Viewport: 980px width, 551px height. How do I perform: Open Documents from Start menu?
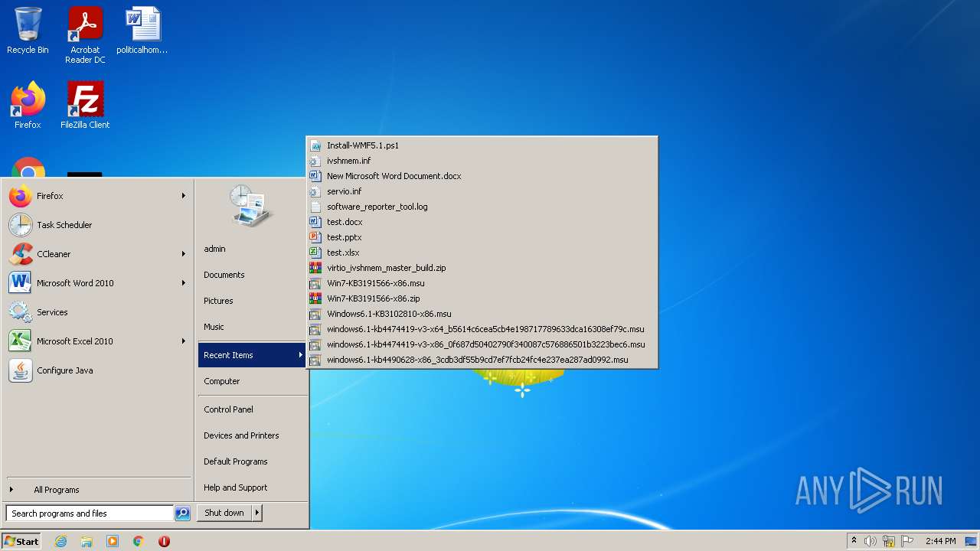(x=252, y=275)
